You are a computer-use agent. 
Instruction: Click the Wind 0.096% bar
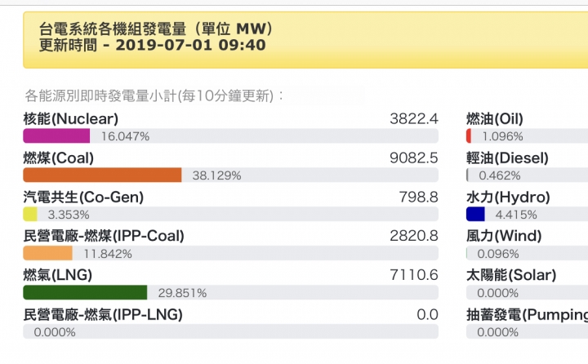point(527,254)
